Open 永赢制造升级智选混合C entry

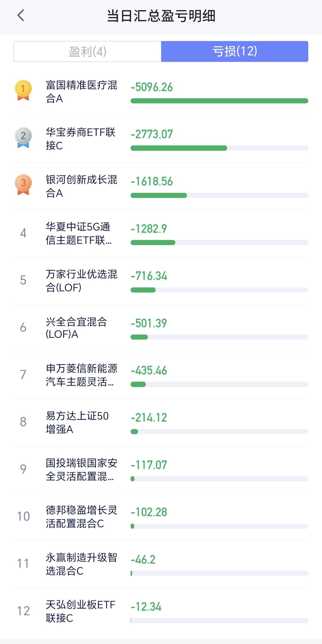tap(161, 564)
